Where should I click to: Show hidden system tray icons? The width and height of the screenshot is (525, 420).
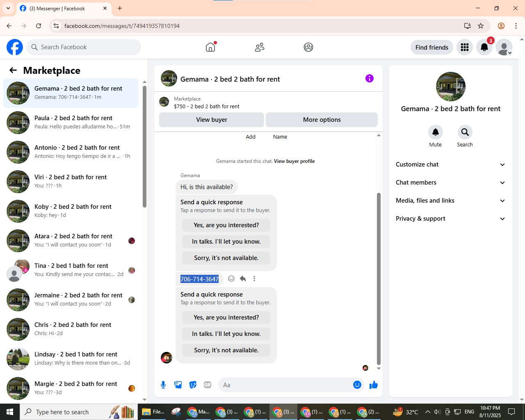tap(427, 412)
